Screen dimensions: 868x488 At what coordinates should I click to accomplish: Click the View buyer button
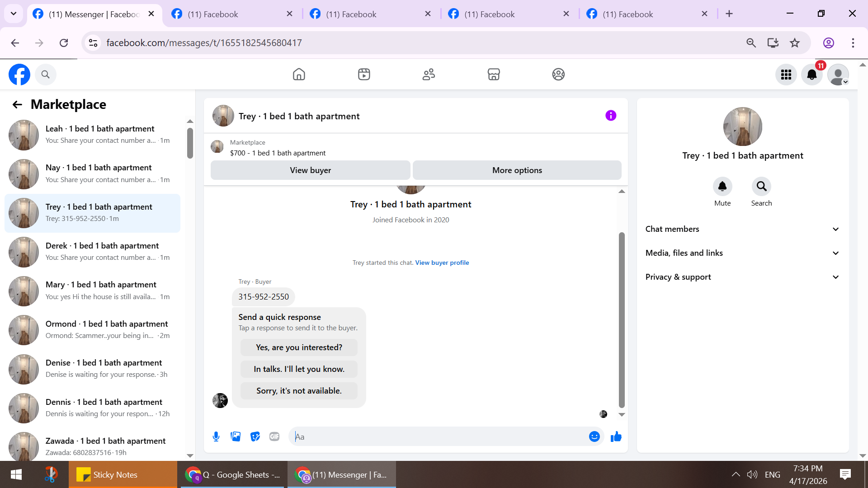point(310,170)
